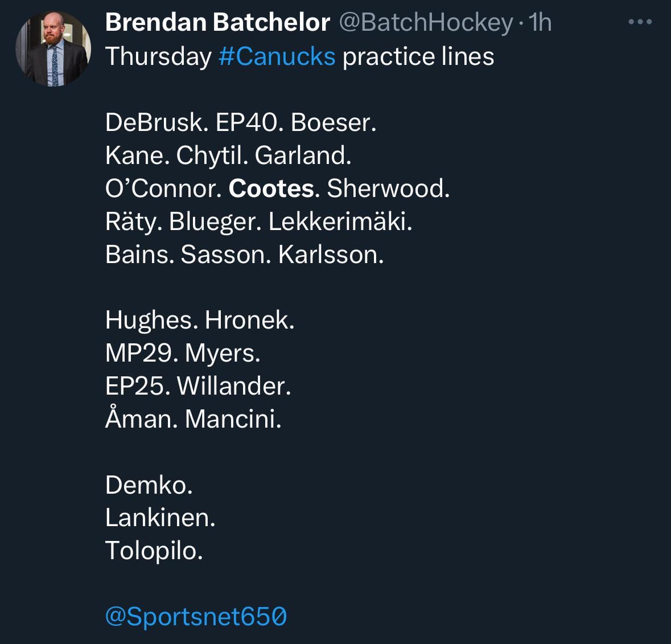Click the "Thursday" word in the tweet
The image size is (671, 644).
[x=158, y=56]
